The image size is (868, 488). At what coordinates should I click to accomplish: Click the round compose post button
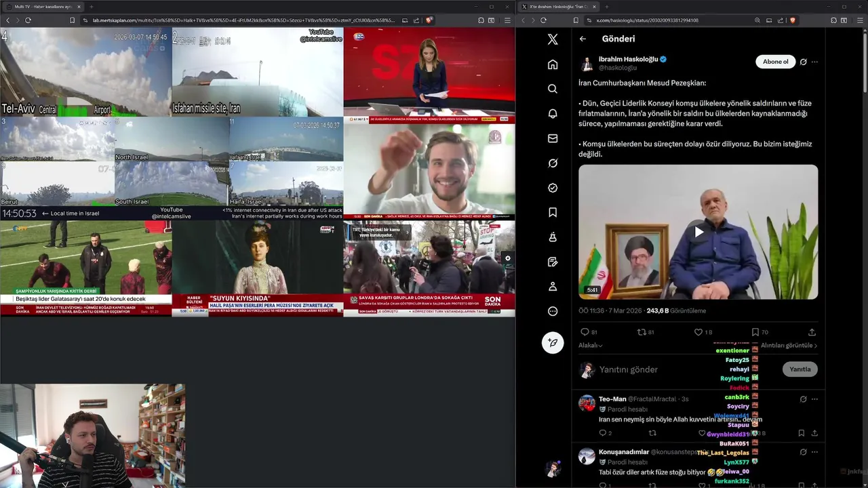pos(553,342)
